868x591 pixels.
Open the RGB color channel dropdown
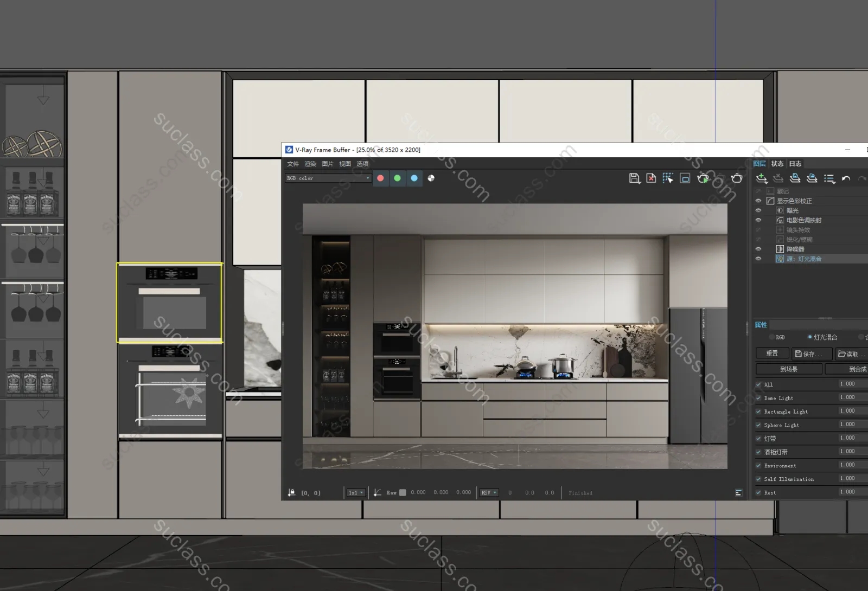coord(328,178)
